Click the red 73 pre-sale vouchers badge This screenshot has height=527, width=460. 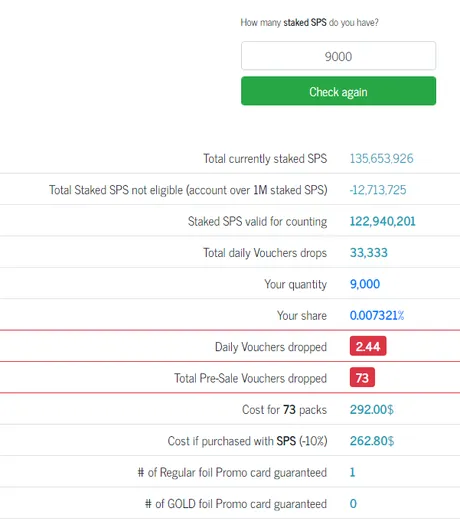[x=362, y=377]
